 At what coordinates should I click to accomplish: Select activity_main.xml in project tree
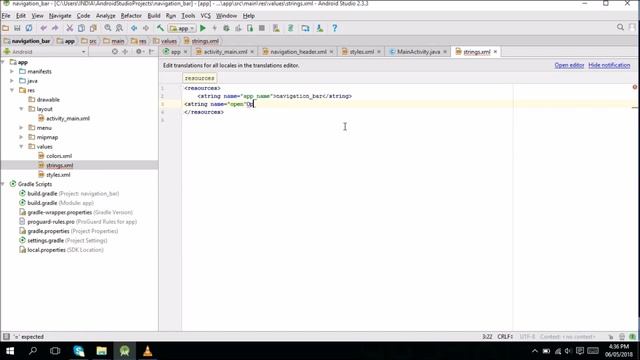coord(68,118)
